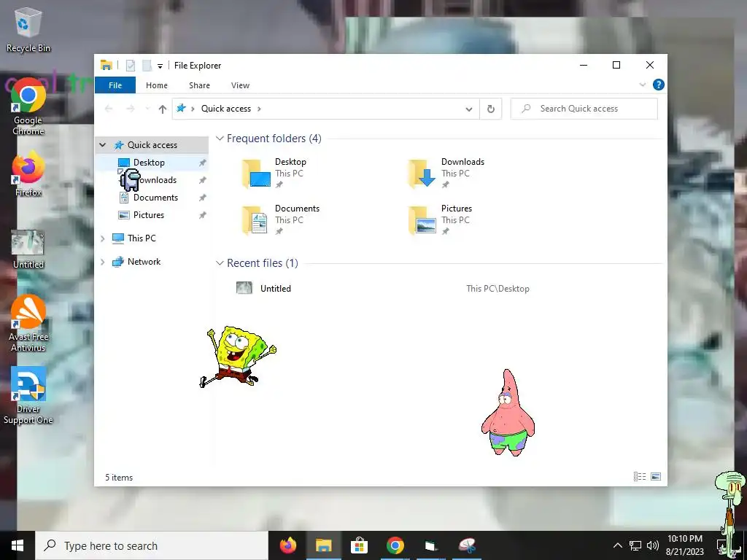747x560 pixels.
Task: Open the volume control in tray
Action: 653,545
